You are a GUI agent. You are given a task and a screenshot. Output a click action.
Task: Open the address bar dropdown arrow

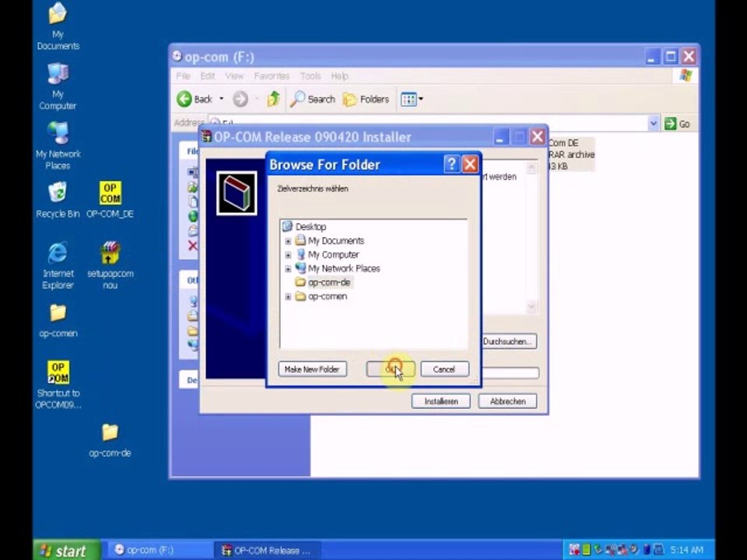point(653,124)
